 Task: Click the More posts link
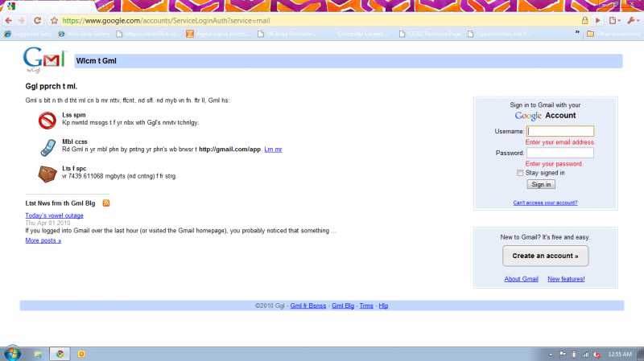tap(43, 240)
